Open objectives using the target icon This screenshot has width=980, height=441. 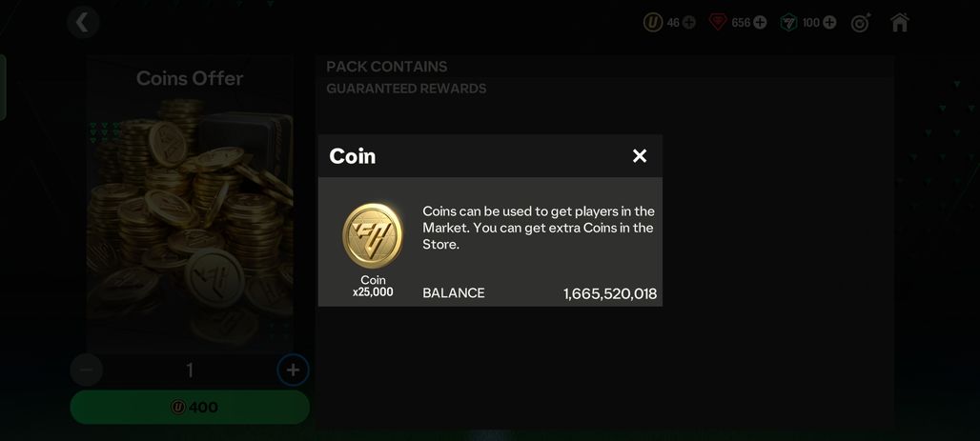[861, 23]
